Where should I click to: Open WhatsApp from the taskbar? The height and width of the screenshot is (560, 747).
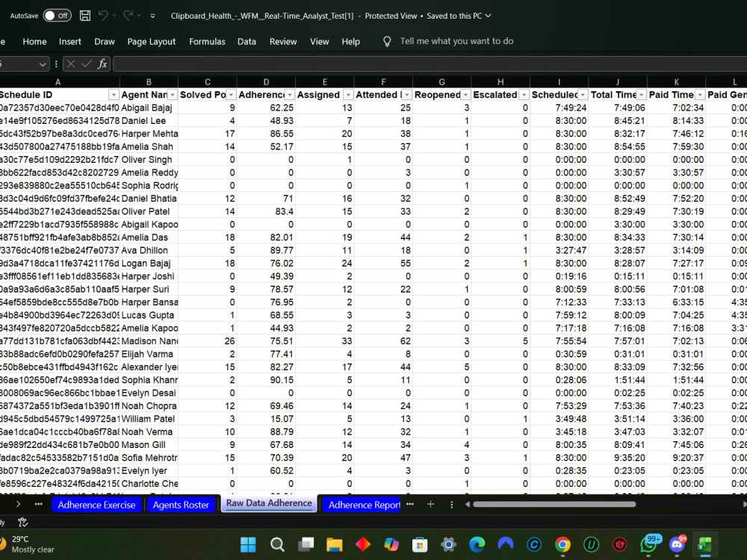(x=649, y=544)
